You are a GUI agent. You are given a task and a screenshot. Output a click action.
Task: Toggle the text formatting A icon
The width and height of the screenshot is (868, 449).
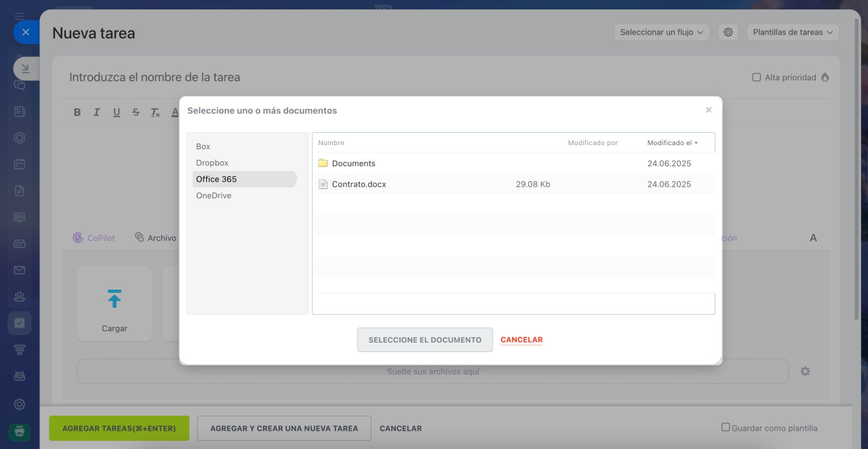814,238
